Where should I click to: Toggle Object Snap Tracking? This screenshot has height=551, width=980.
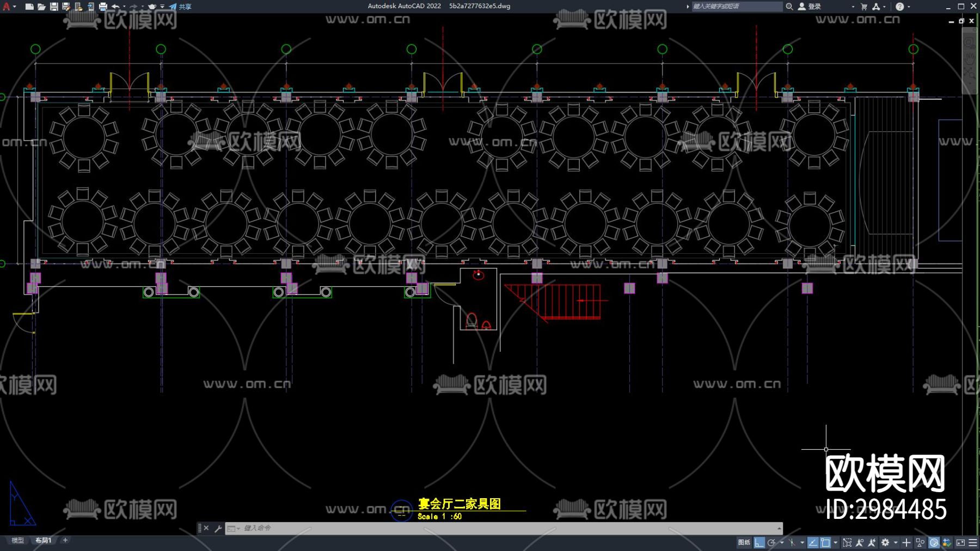tap(813, 542)
